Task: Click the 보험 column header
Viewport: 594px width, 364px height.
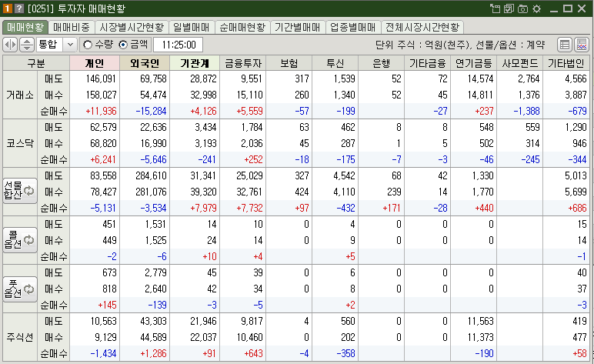Action: coord(289,63)
